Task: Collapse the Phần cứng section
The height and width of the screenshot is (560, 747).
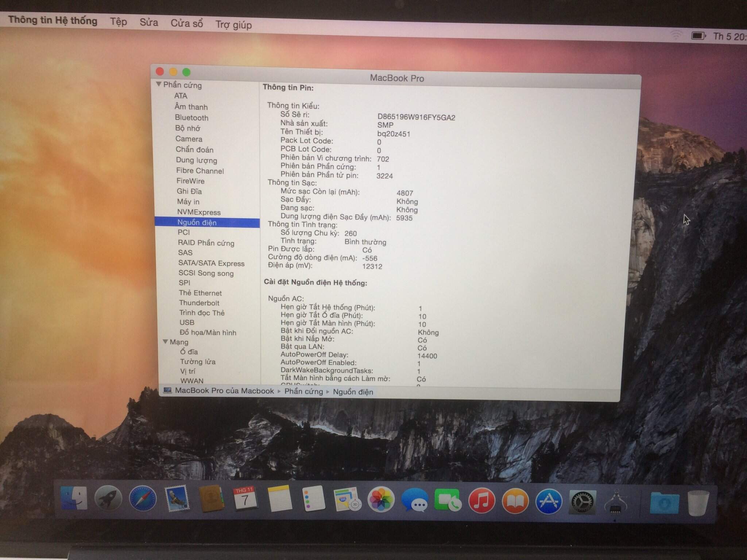Action: 159,84
